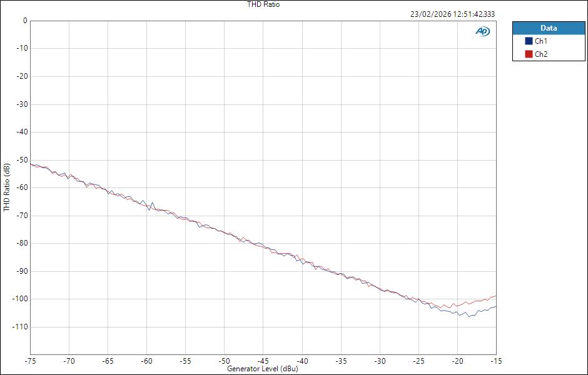
Task: Click the -75 tick label on the x-axis
Action: (30, 361)
